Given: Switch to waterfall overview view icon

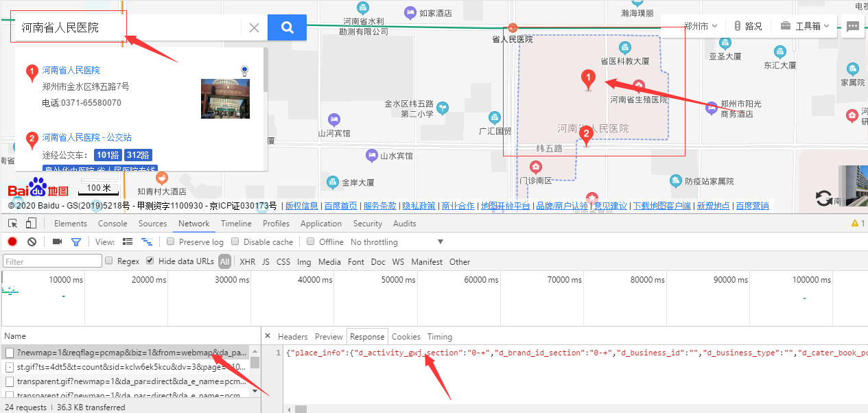Looking at the screenshot, I should pos(146,241).
